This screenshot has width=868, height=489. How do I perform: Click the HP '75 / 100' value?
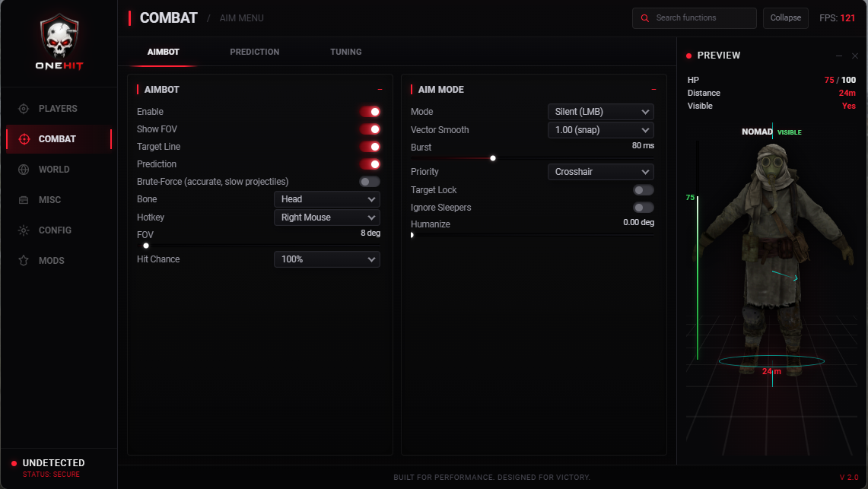point(840,80)
